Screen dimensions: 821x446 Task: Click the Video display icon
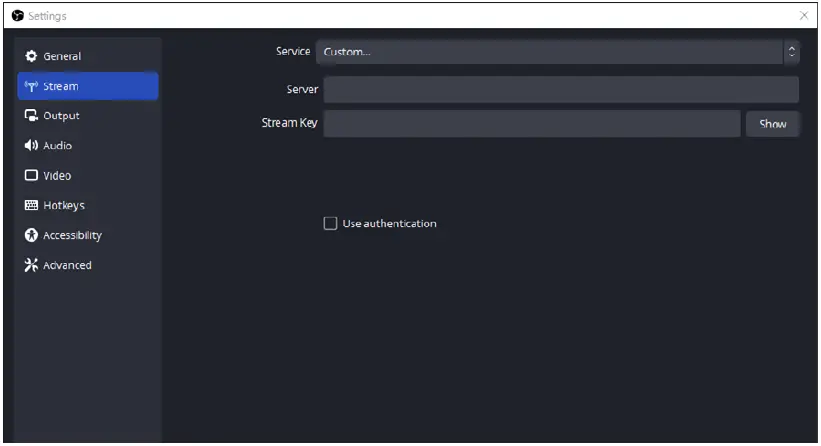(31, 175)
